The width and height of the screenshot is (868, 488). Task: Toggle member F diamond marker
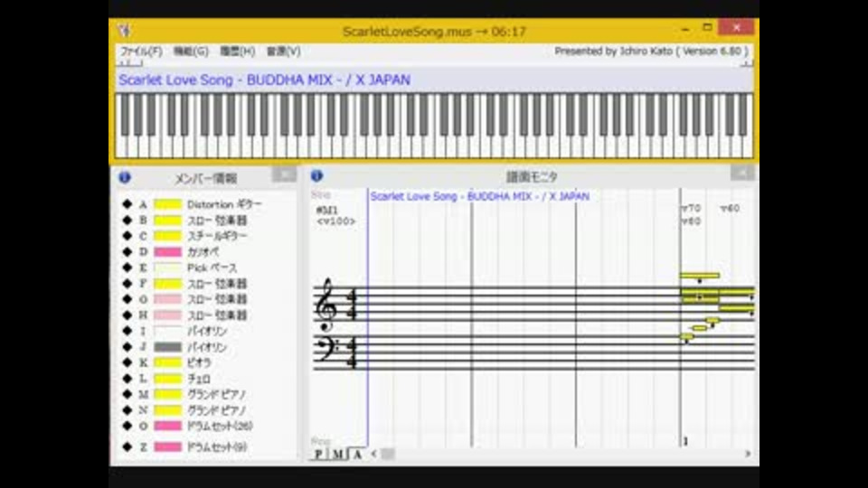click(127, 283)
